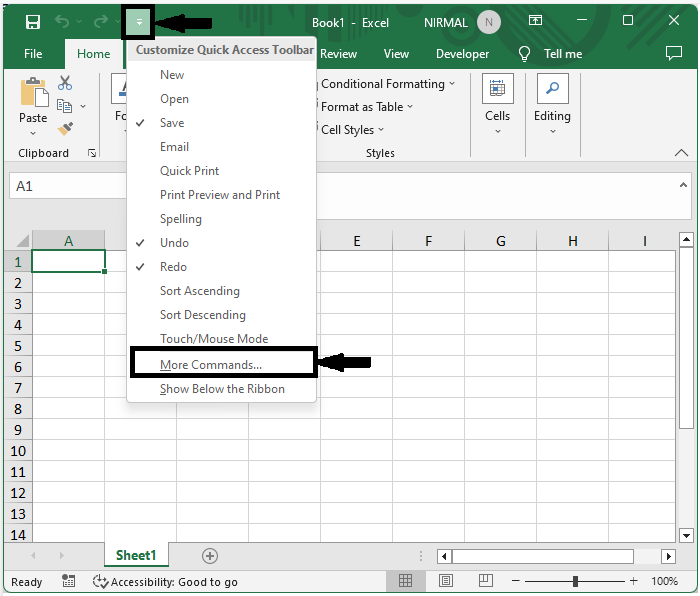Click the Accessibility Good to go status
This screenshot has height=596, width=700.
[165, 582]
